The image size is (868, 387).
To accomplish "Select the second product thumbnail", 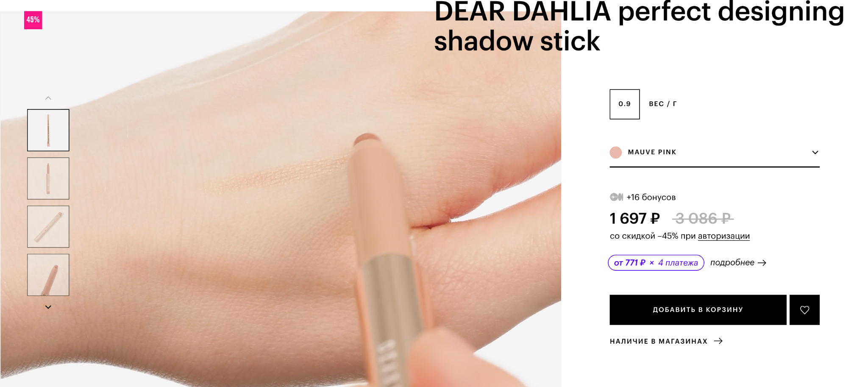I will (x=48, y=178).
